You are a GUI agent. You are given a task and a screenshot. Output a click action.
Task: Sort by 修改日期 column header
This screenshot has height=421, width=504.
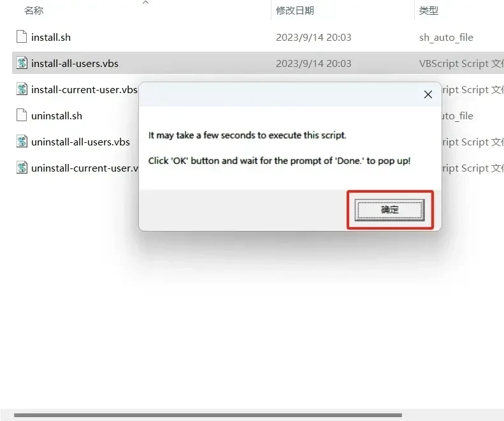pyautogui.click(x=295, y=11)
